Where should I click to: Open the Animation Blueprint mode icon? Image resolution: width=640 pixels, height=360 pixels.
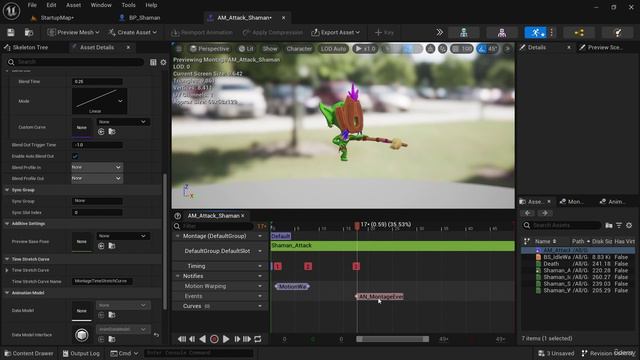579,32
